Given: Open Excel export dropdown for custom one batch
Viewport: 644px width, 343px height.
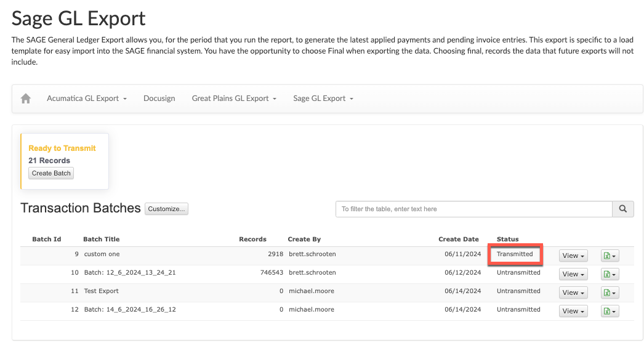Looking at the screenshot, I should coord(610,256).
